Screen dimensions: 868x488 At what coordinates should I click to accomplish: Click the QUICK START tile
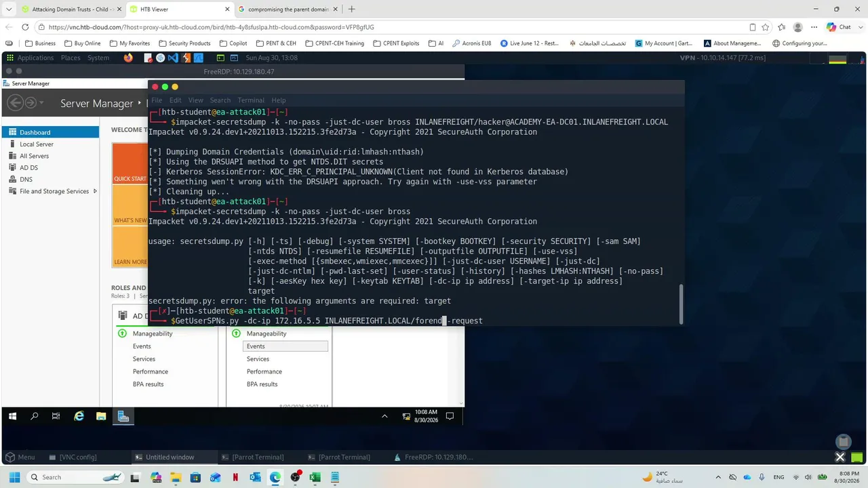130,163
